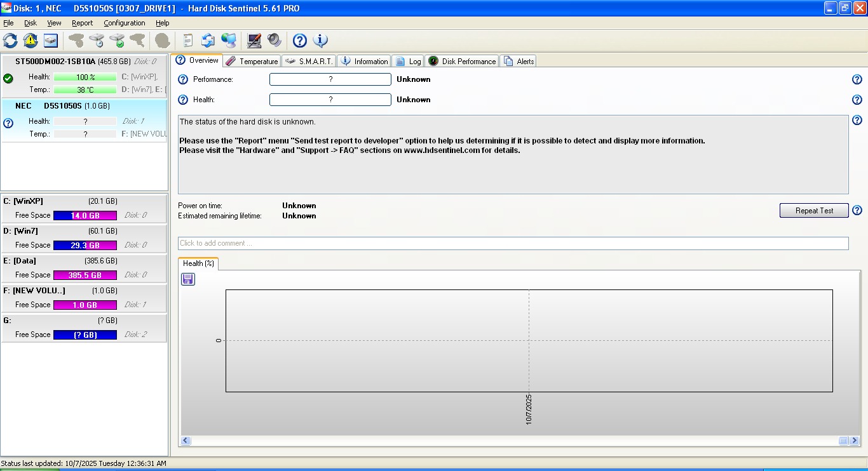Save the health graph using the floppy icon

point(188,279)
